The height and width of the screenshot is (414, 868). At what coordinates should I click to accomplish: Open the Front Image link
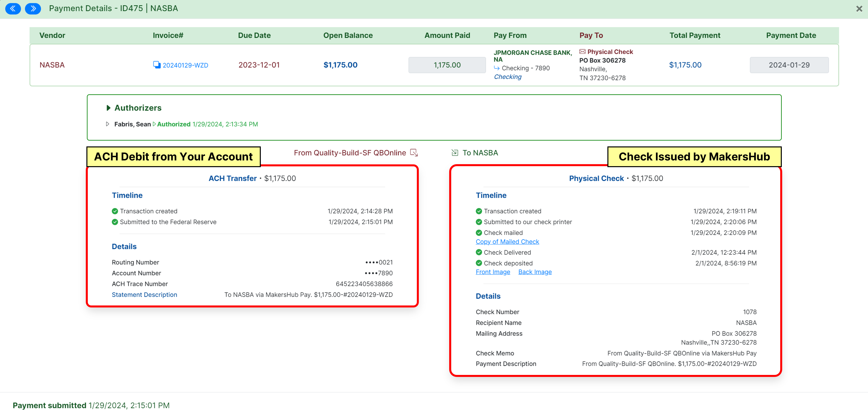pyautogui.click(x=493, y=272)
